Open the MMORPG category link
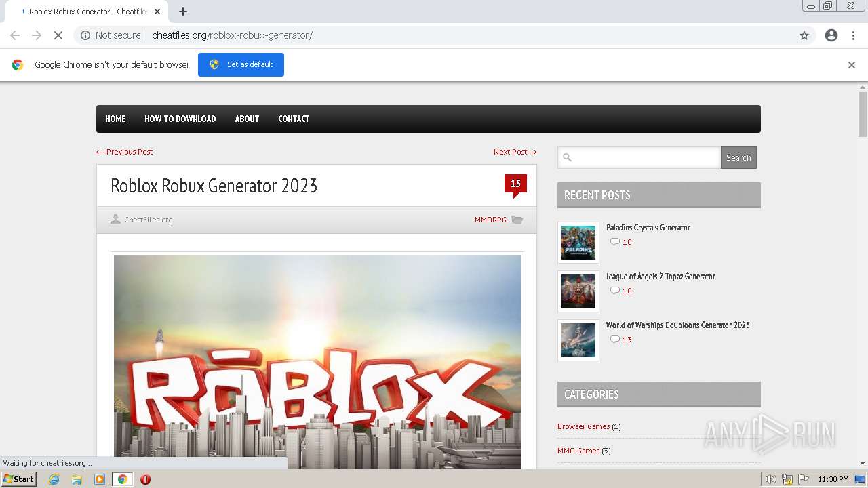Viewport: 868px width, 488px height. [490, 220]
